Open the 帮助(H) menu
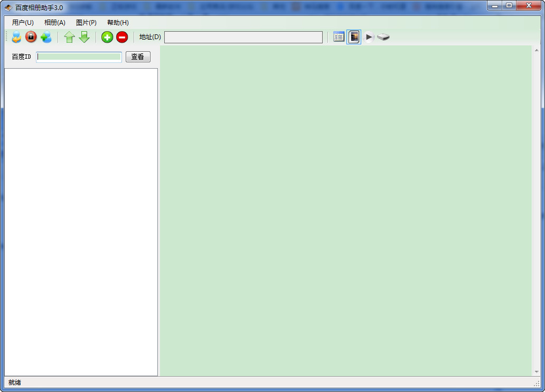Screen dimensions: 545x392 tap(118, 23)
